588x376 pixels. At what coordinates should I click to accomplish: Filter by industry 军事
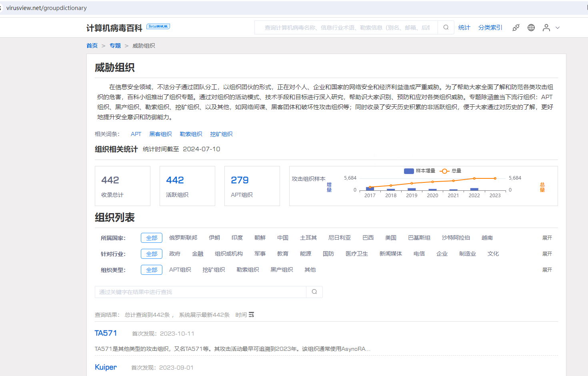(260, 254)
